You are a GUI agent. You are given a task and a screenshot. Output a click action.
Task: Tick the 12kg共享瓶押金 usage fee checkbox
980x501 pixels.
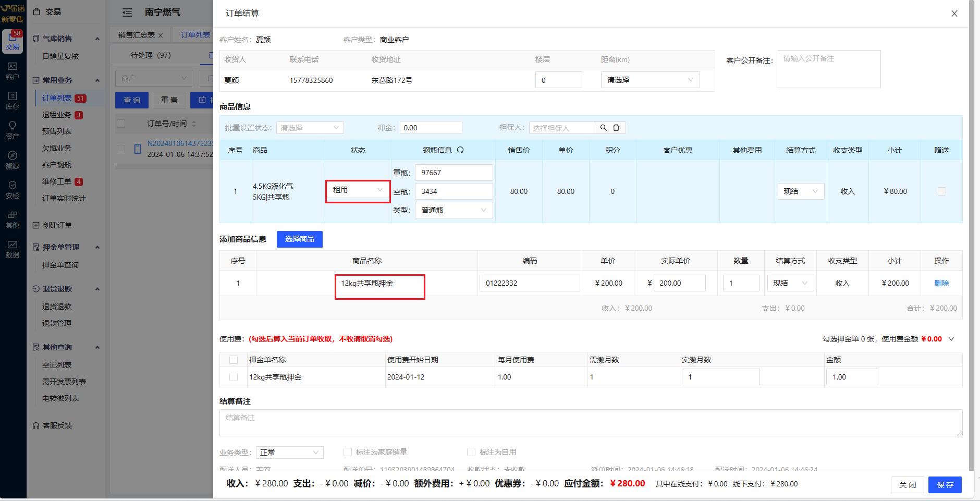234,377
